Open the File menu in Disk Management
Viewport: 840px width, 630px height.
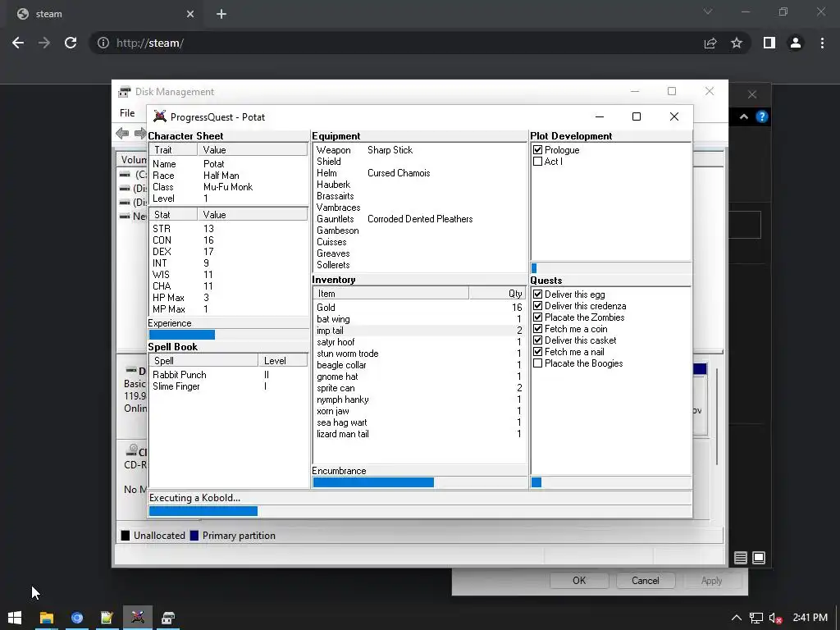[127, 113]
